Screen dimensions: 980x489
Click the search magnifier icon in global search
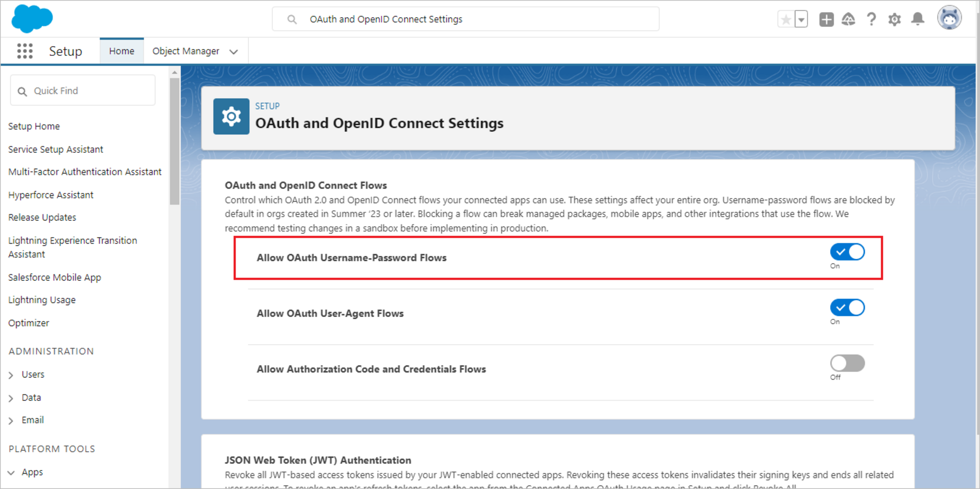tap(292, 20)
